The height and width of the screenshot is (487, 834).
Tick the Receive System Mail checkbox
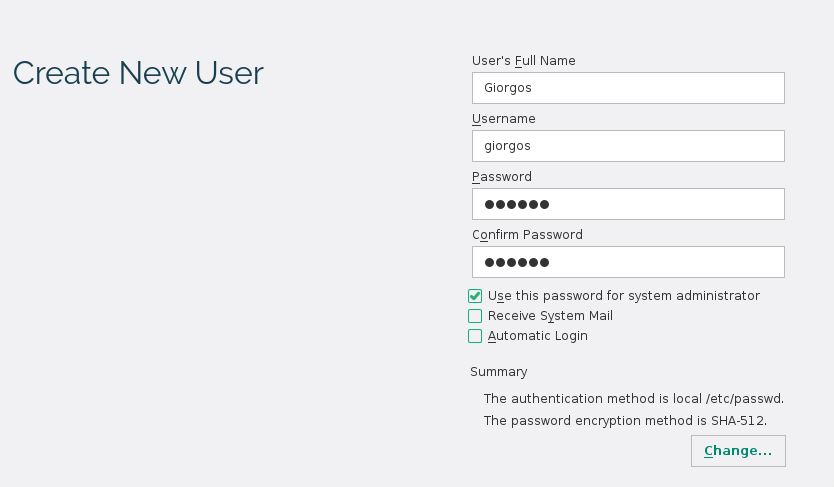[475, 316]
